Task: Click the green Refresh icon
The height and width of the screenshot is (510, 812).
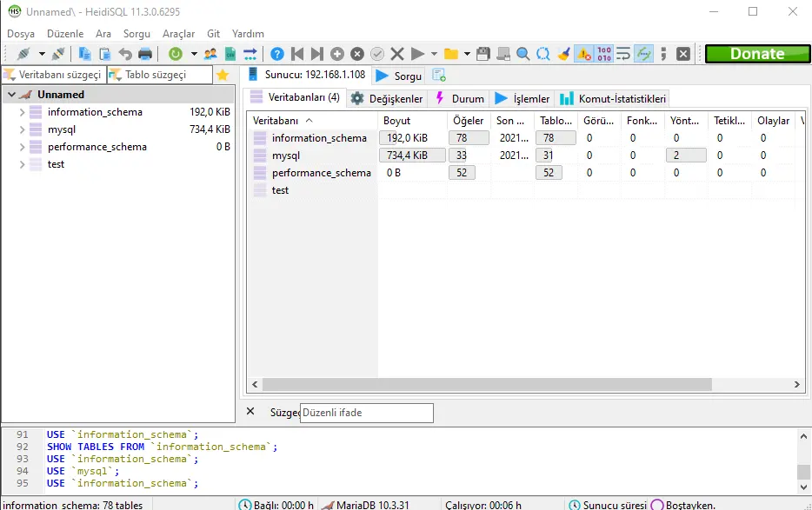Action: click(x=176, y=53)
